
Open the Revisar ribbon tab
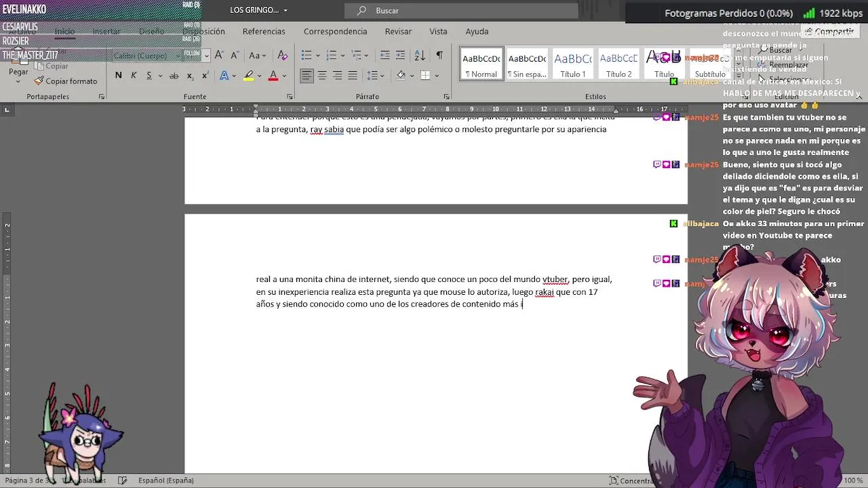398,31
